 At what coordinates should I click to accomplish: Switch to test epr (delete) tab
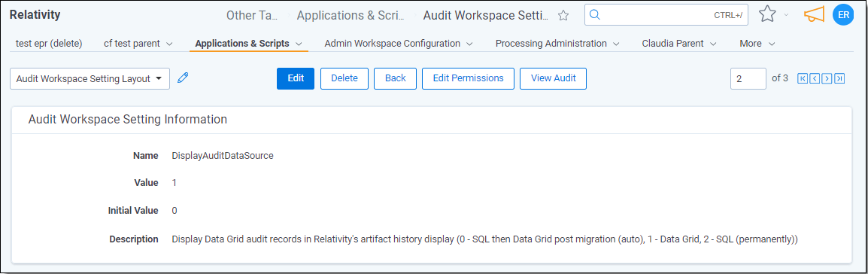pyautogui.click(x=49, y=43)
